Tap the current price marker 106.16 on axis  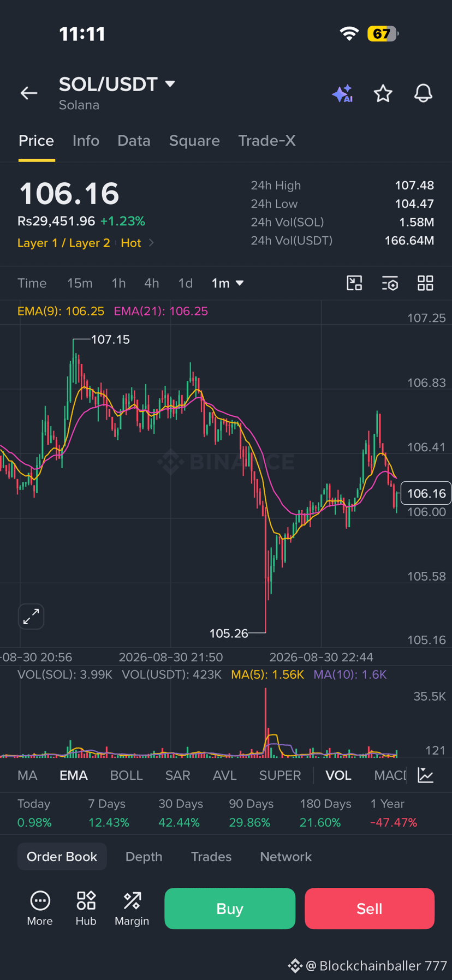tap(426, 493)
